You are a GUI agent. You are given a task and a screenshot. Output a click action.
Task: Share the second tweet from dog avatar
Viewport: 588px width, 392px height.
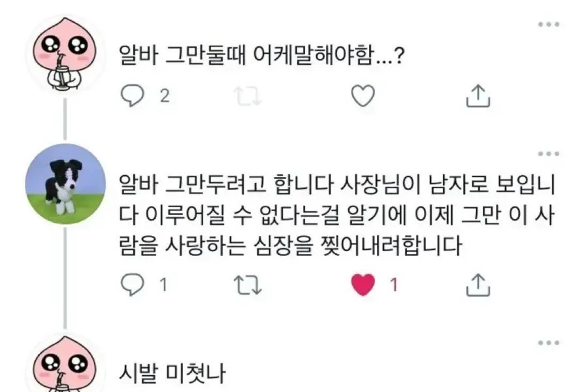click(478, 284)
